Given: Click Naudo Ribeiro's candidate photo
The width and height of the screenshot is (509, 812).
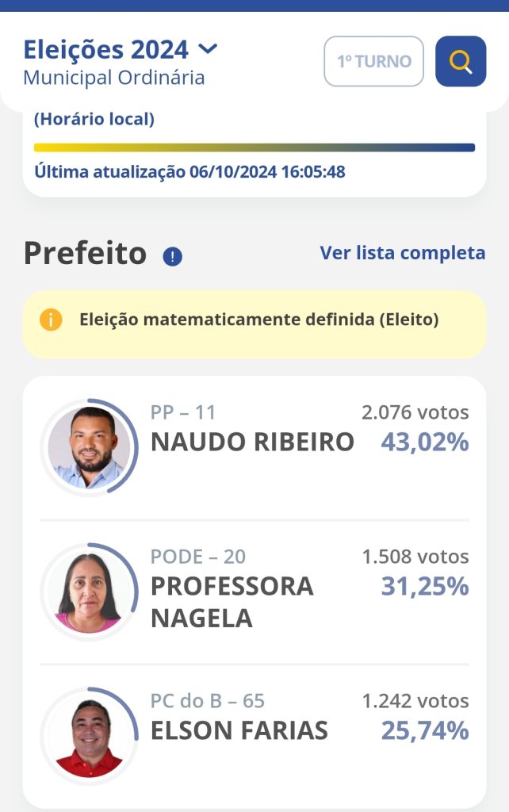Looking at the screenshot, I should (x=89, y=447).
